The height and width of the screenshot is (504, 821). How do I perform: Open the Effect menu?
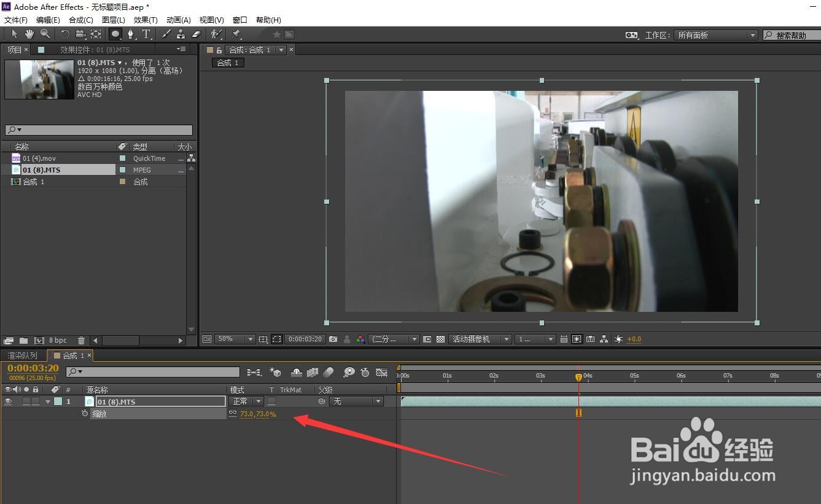pyautogui.click(x=146, y=20)
